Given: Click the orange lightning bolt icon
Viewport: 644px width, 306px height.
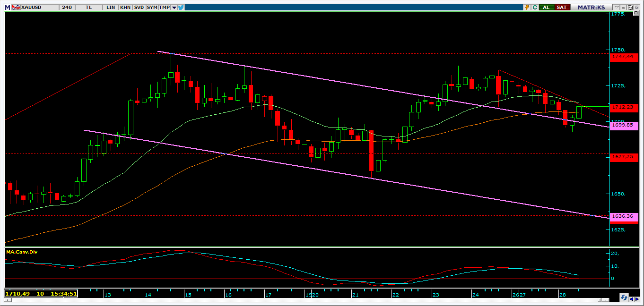Looking at the screenshot, I should [527, 7].
